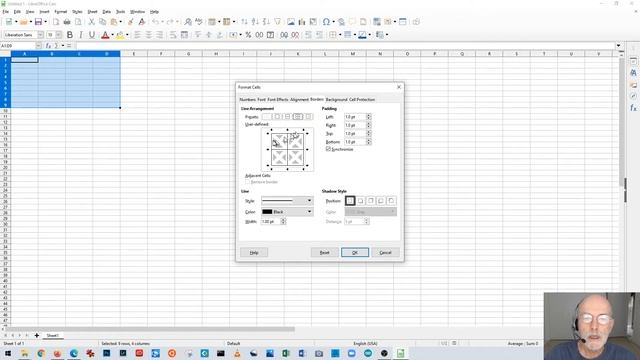Open the line Style dropdown
The image size is (640, 360).
pyautogui.click(x=287, y=200)
